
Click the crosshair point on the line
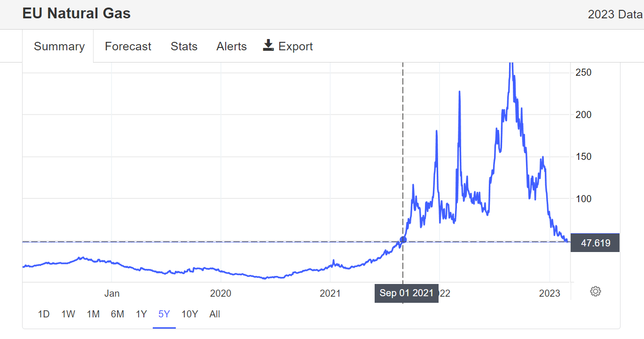(x=403, y=240)
